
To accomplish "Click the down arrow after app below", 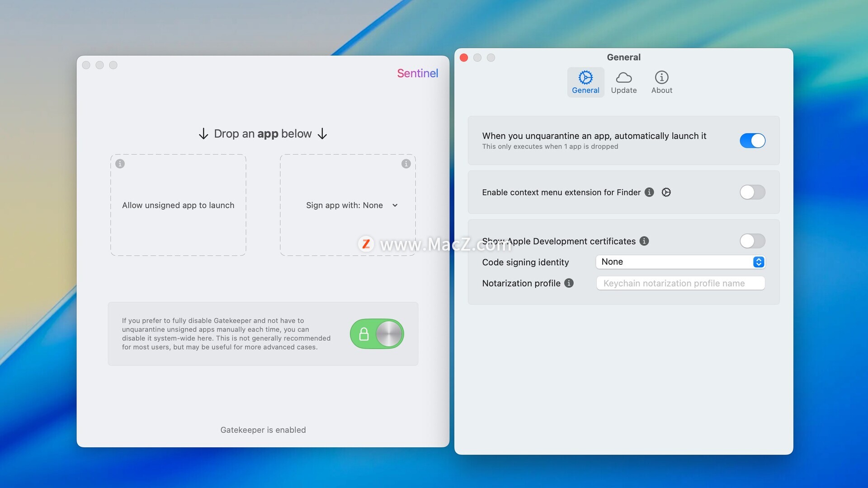I will [322, 134].
